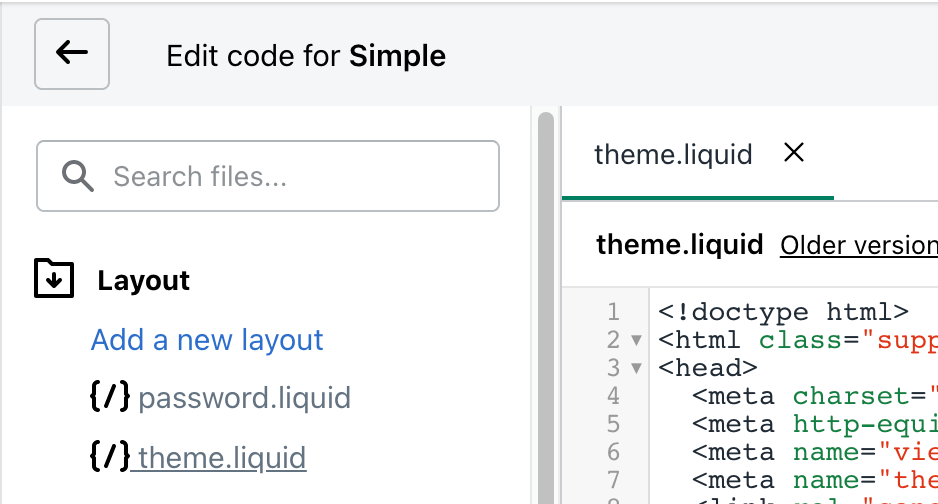Screen dimensions: 938x504
Task: Select line number 1 in gutter
Action: click(x=613, y=311)
